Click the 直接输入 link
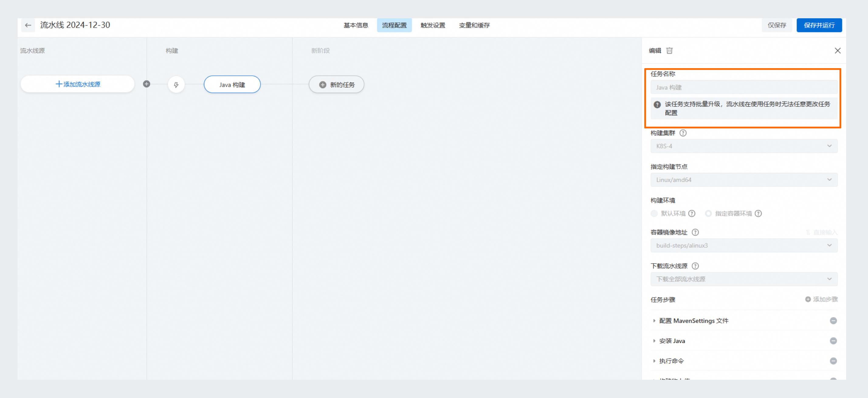Image resolution: width=868 pixels, height=398 pixels. tap(821, 232)
